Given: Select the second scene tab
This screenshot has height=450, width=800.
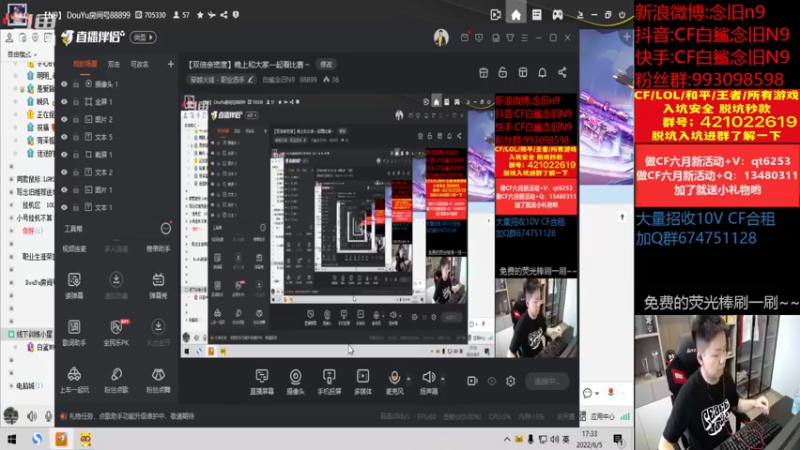Looking at the screenshot, I should click(113, 64).
